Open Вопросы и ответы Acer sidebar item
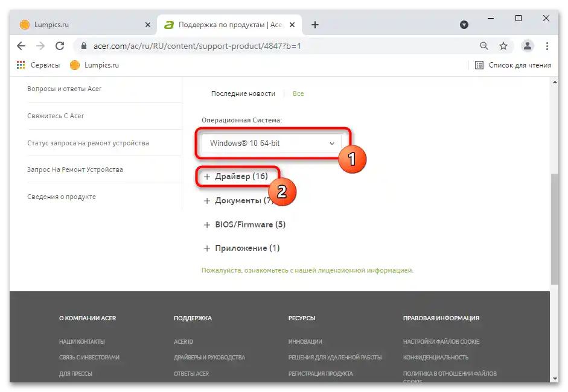 [64, 89]
